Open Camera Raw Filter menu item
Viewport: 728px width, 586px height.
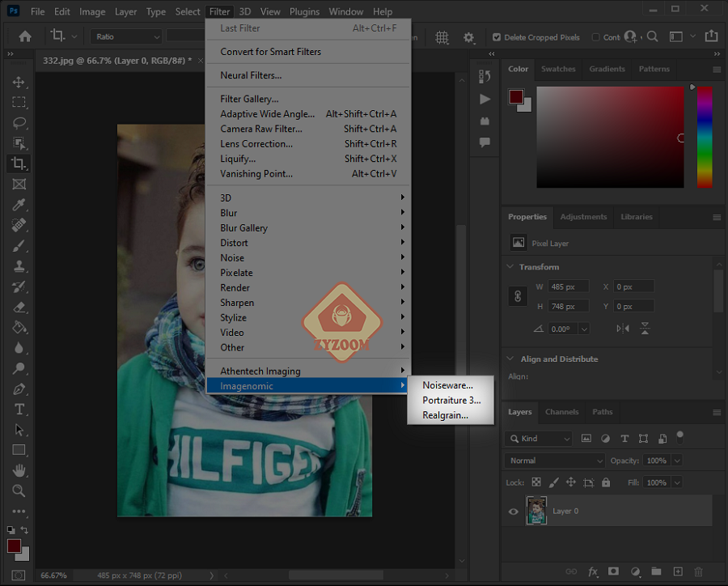coord(308,129)
